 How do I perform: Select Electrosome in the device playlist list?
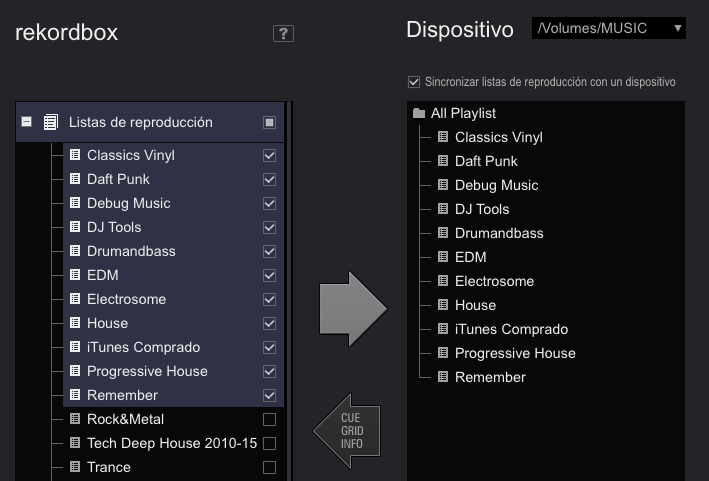(494, 281)
